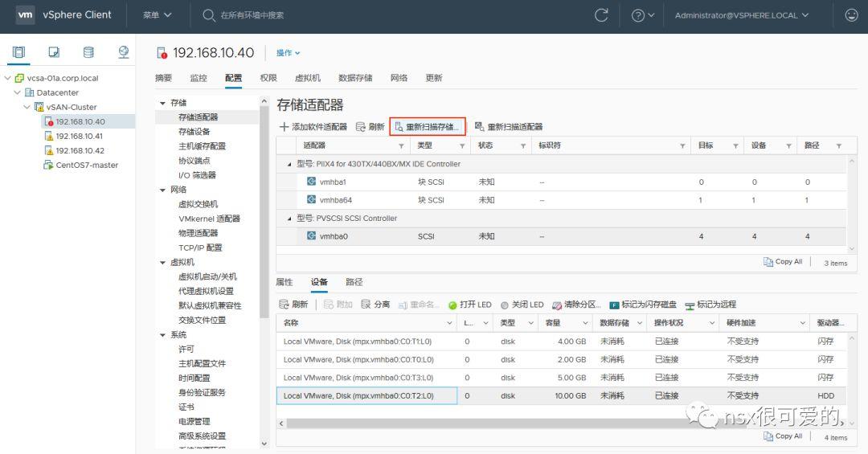Switch to the 更新 tab

[434, 78]
